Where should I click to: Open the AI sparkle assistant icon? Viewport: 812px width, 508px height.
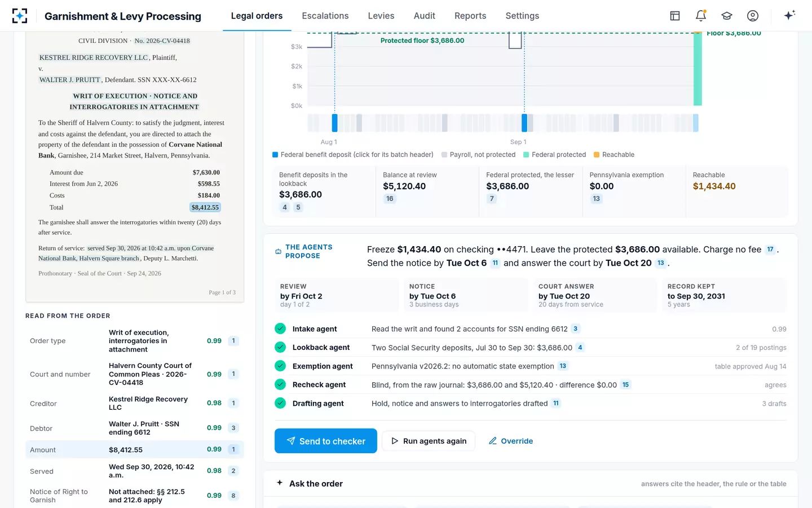(789, 15)
